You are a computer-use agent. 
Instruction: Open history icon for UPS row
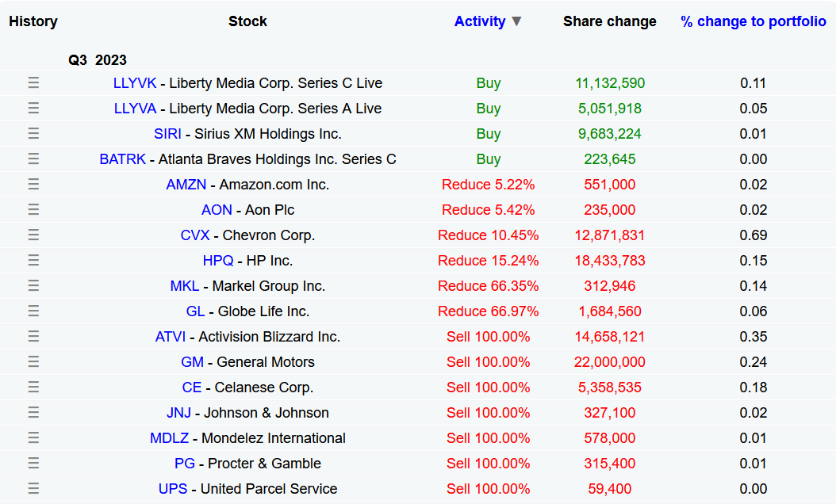33,489
